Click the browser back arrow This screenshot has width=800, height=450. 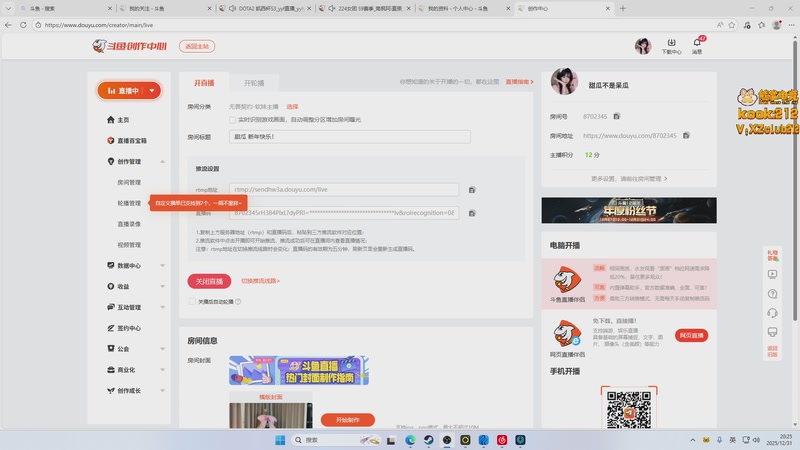tap(8, 24)
